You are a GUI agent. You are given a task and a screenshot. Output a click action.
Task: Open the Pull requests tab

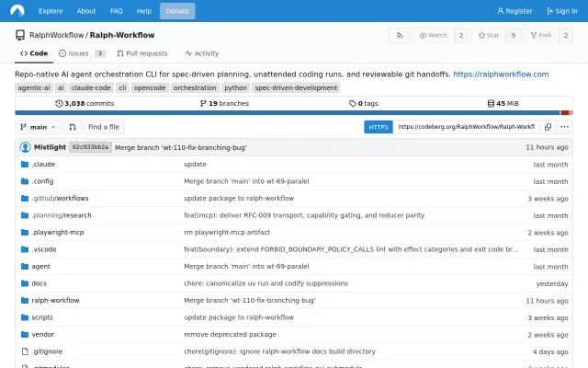pos(142,53)
